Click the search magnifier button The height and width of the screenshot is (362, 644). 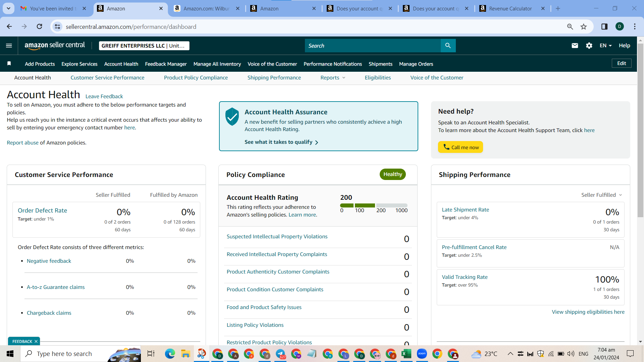point(448,46)
